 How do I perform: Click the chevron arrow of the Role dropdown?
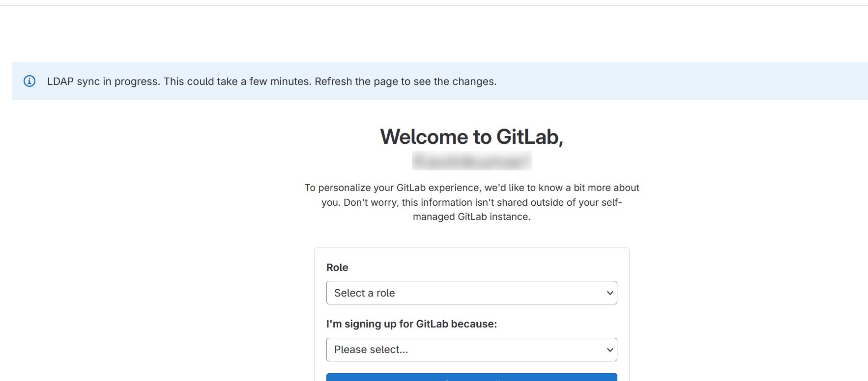point(609,293)
